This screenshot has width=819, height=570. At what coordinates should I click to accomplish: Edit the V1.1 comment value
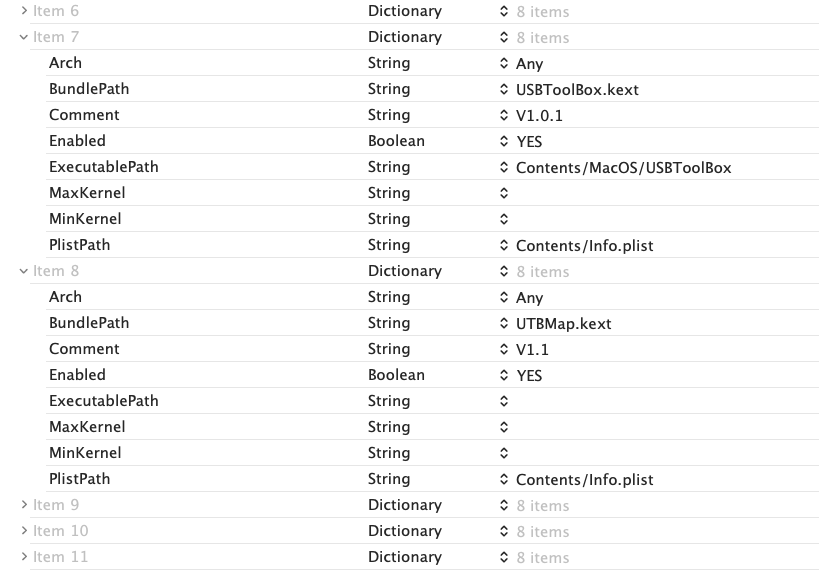tap(532, 349)
